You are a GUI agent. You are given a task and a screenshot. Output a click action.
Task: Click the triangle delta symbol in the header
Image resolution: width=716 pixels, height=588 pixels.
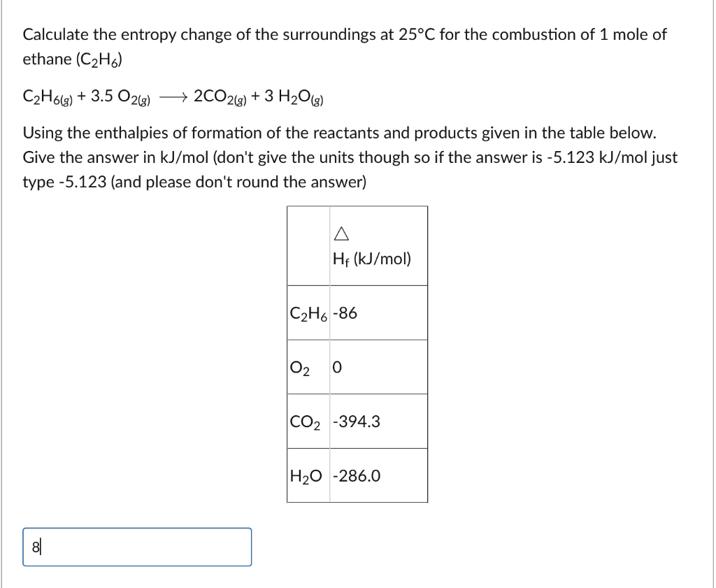click(341, 235)
